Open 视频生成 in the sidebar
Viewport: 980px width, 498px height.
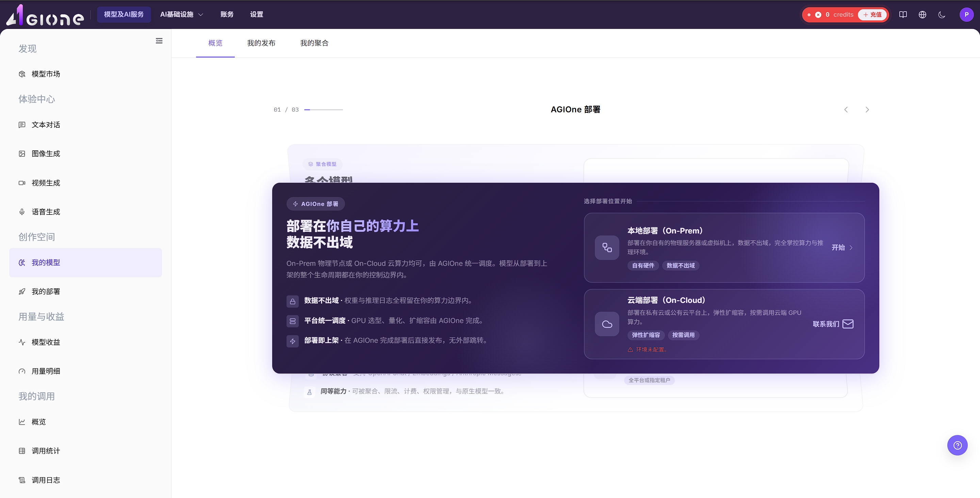pyautogui.click(x=86, y=183)
